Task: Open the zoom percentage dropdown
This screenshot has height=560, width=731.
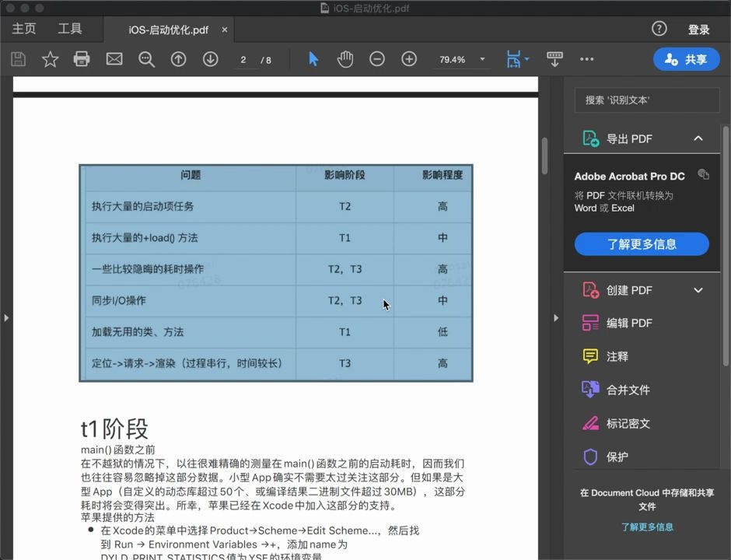Action: [x=482, y=58]
